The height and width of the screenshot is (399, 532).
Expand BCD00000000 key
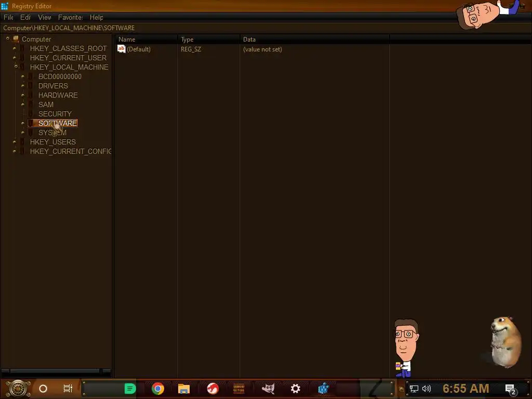(x=23, y=76)
